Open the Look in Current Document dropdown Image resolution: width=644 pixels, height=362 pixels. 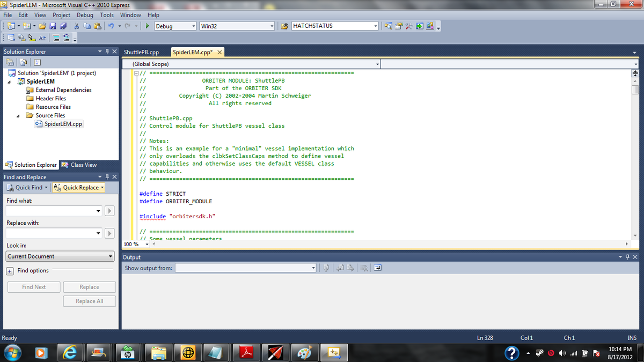[x=111, y=256]
